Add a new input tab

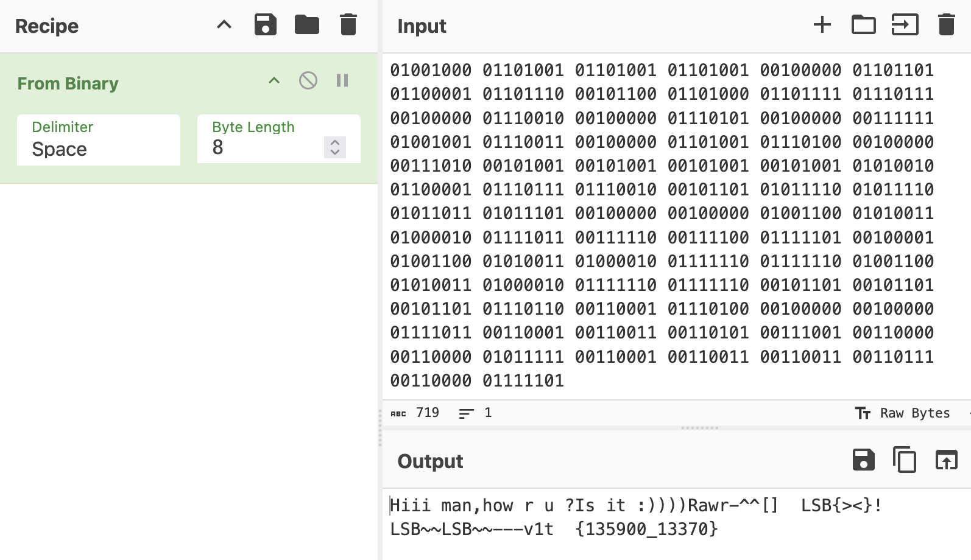(x=822, y=25)
